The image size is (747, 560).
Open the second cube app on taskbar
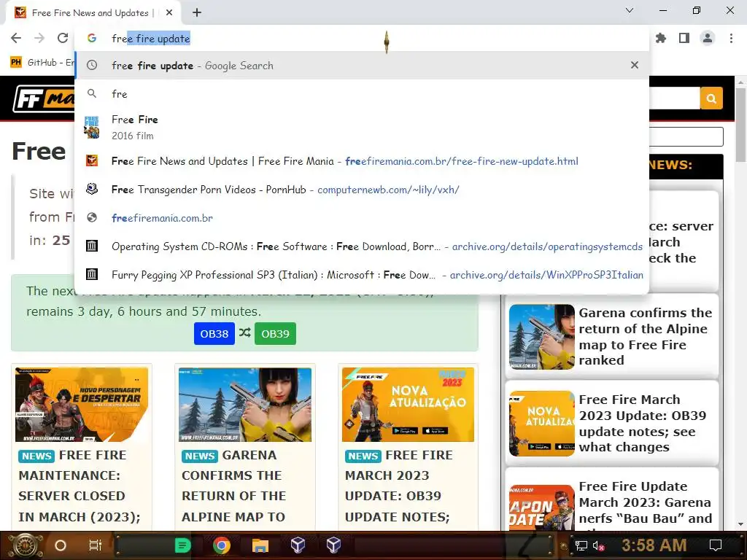point(333,545)
